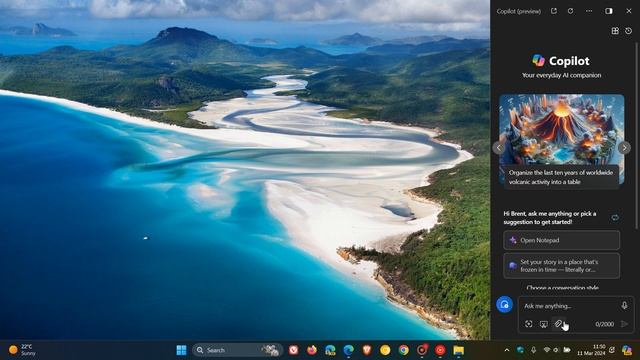Toggle Copilot side-by-side docking view
This screenshot has height=360, width=640.
609,11
